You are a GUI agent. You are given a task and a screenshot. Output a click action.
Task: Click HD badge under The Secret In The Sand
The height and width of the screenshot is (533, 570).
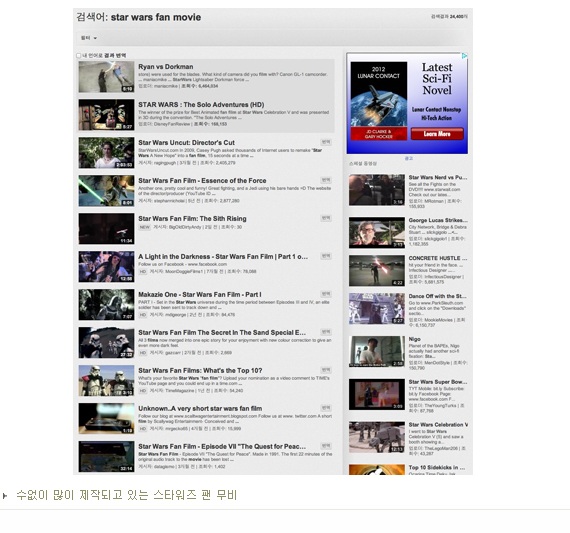143,353
